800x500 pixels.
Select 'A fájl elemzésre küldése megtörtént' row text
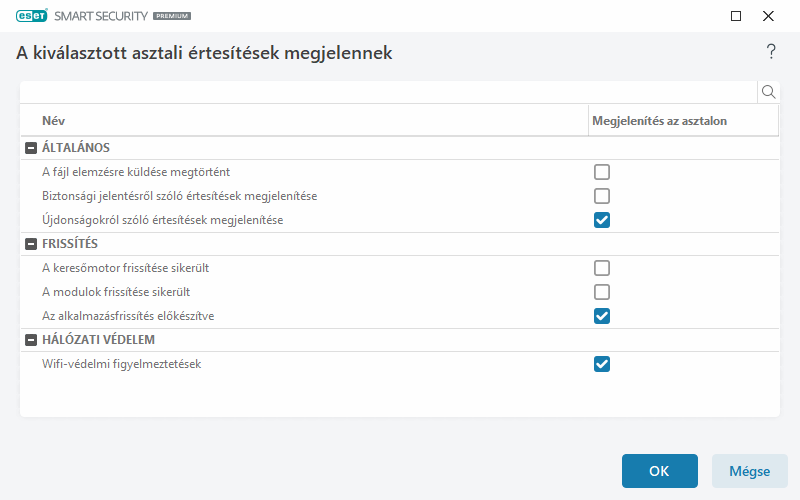pos(136,172)
